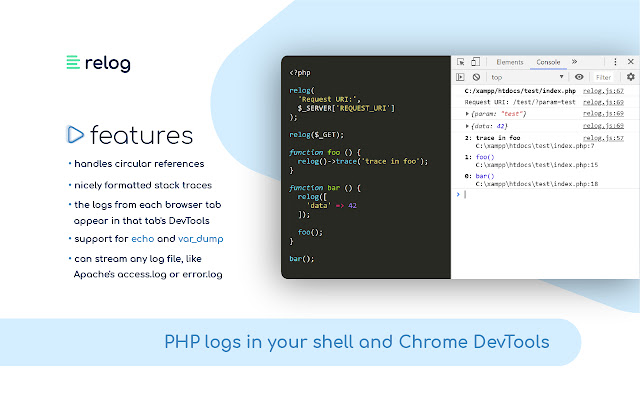Toggle the device toolbar icon
This screenshot has width=640, height=400.
tap(475, 62)
